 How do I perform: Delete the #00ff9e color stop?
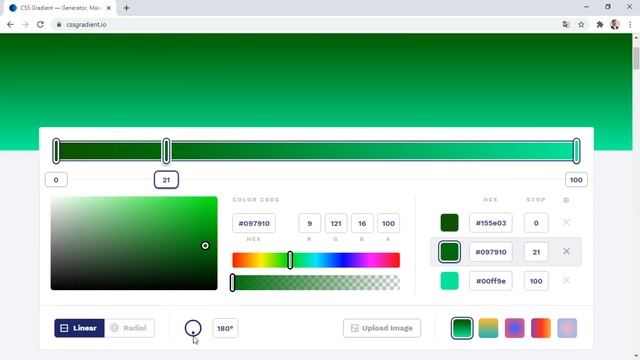566,280
